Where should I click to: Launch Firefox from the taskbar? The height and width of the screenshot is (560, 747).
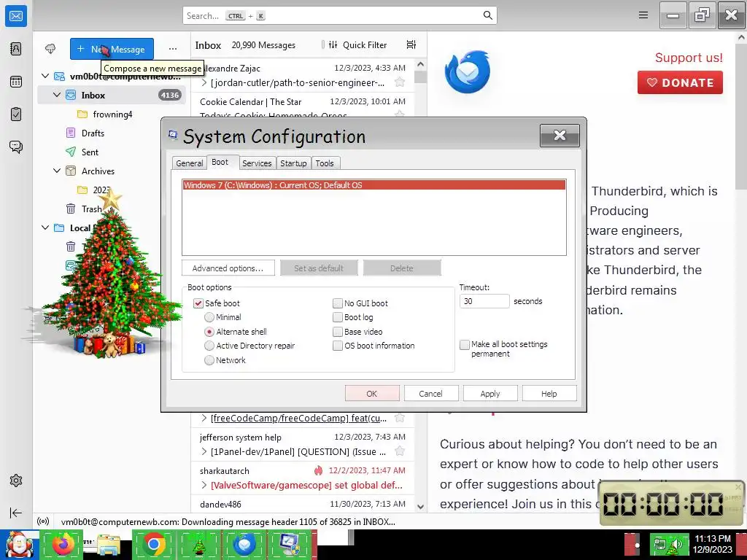pyautogui.click(x=63, y=544)
